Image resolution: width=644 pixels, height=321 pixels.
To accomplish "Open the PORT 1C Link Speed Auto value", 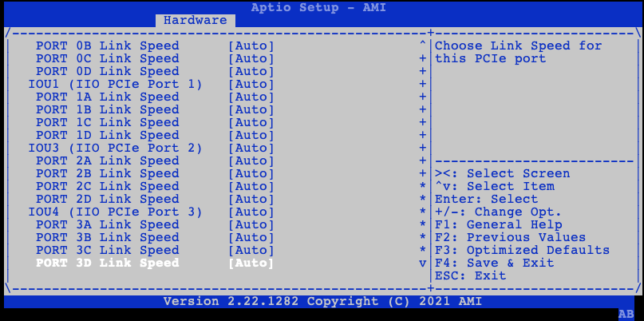I will point(251,122).
